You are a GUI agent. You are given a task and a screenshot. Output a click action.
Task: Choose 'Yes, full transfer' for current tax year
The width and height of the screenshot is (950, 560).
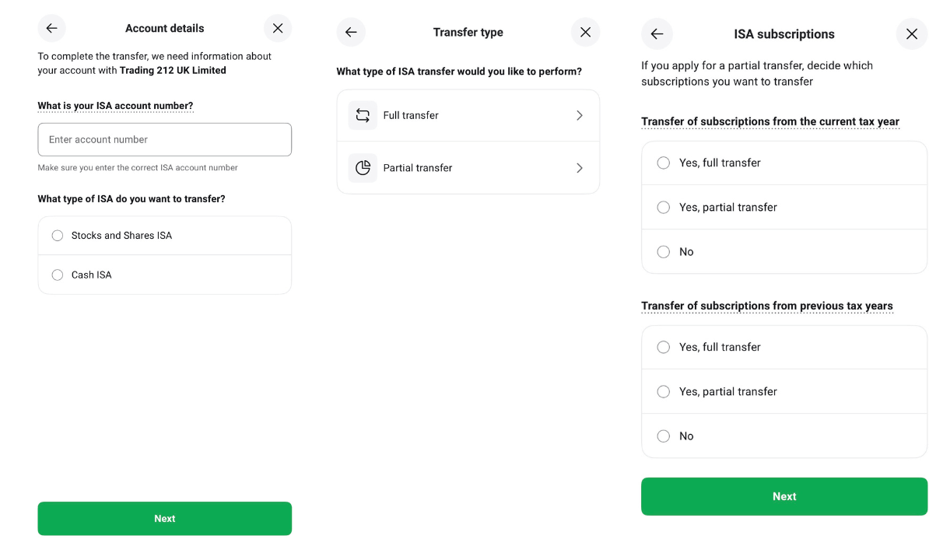pyautogui.click(x=664, y=163)
